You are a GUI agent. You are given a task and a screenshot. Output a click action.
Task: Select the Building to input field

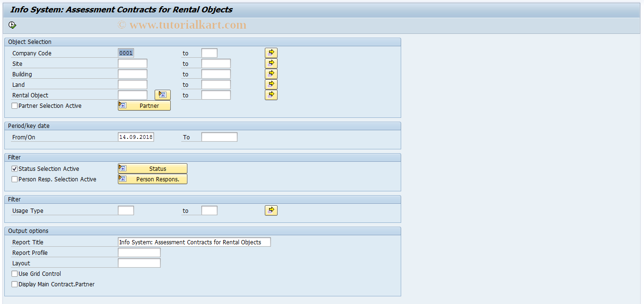216,74
